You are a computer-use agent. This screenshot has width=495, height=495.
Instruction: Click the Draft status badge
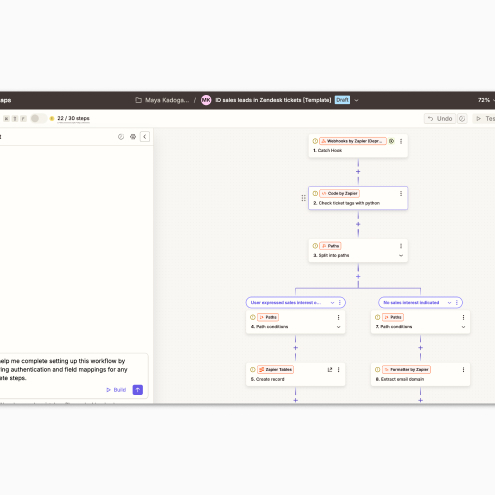pos(342,100)
